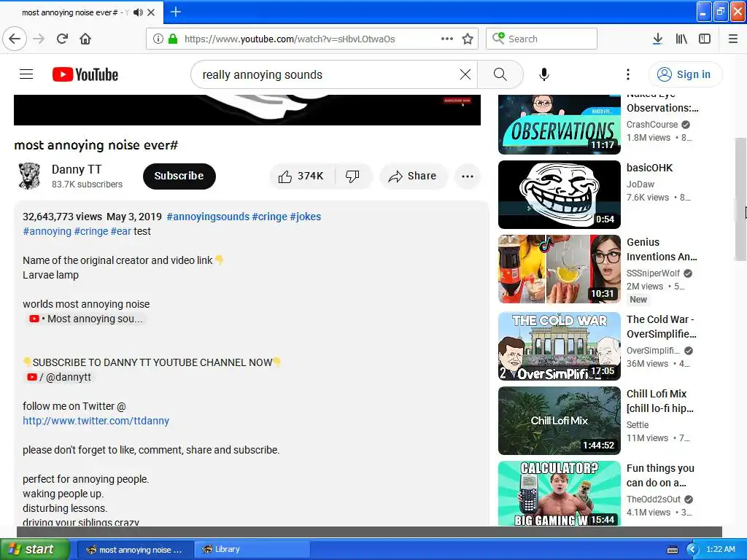Viewport: 747px width, 560px height.
Task: Click the CrashCourse channel name
Action: pyautogui.click(x=651, y=124)
